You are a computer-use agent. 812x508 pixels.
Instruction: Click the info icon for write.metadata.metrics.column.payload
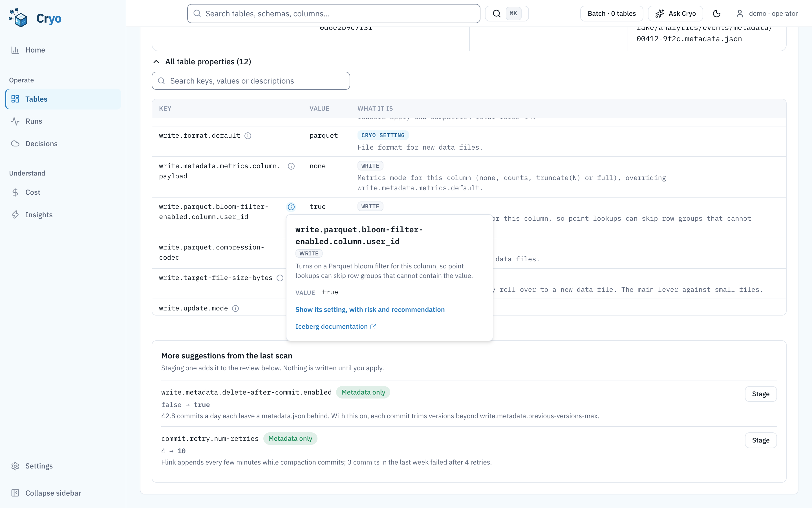click(291, 166)
